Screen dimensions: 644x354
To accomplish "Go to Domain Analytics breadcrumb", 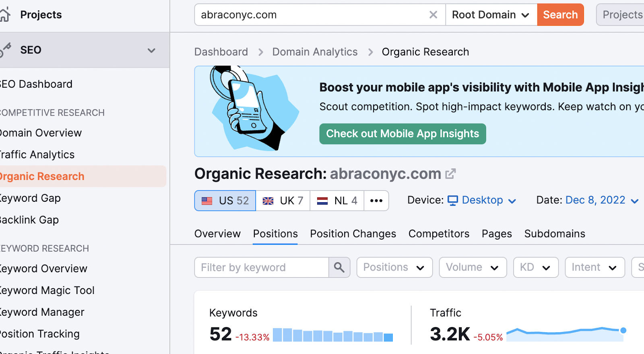I will [315, 52].
